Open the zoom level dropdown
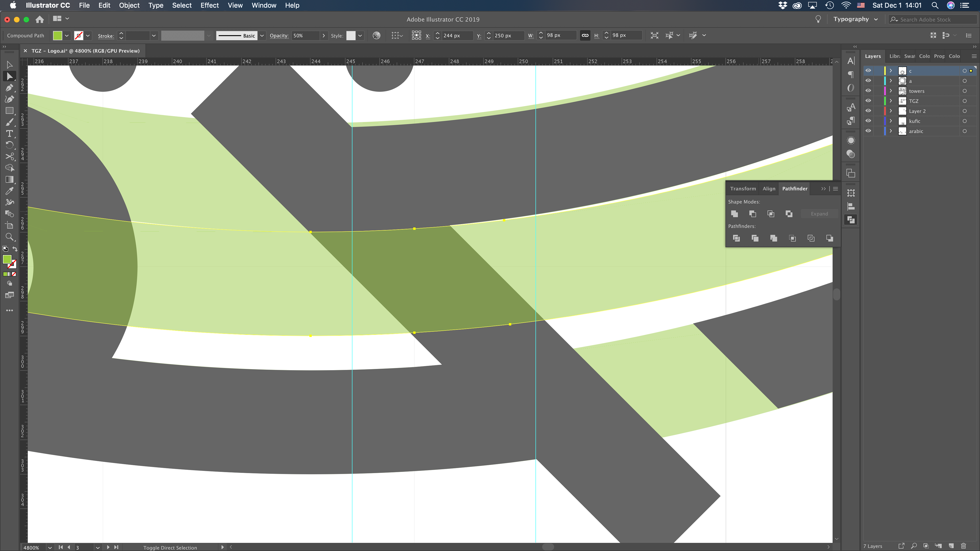This screenshot has height=551, width=980. pyautogui.click(x=50, y=548)
